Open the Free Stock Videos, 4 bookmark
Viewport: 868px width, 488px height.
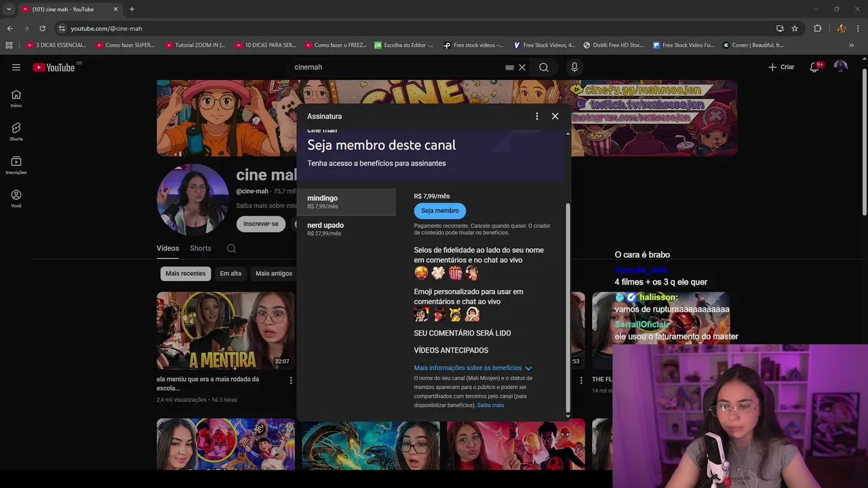(x=545, y=45)
